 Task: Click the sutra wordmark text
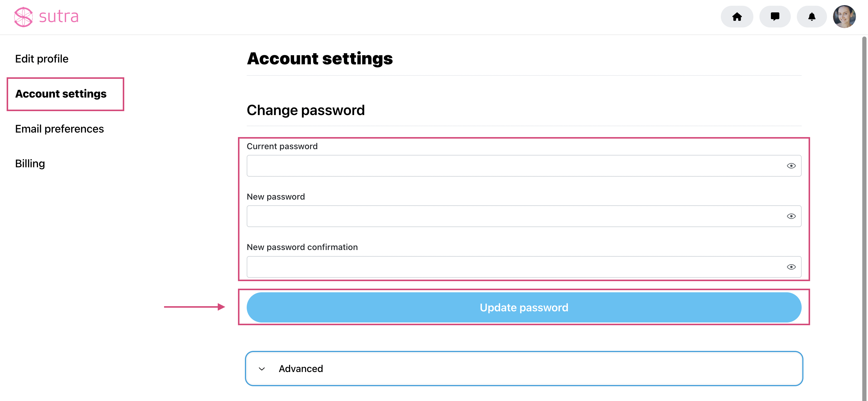click(x=59, y=17)
